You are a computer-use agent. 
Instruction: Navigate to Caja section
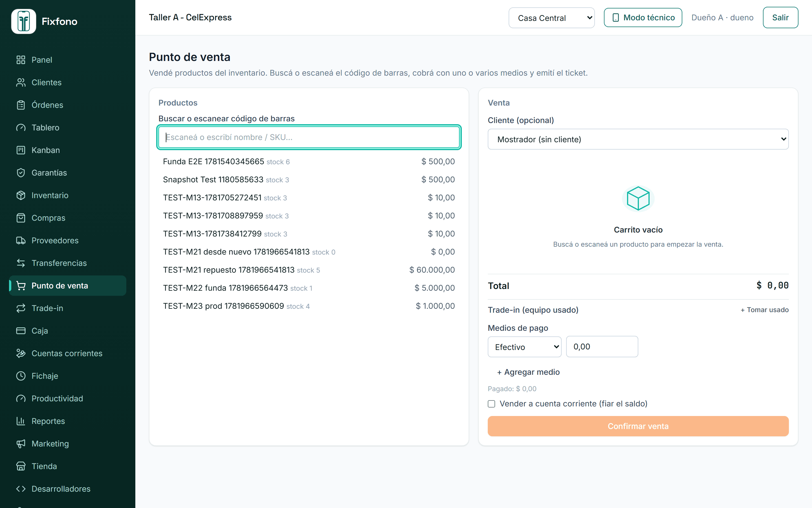67,330
